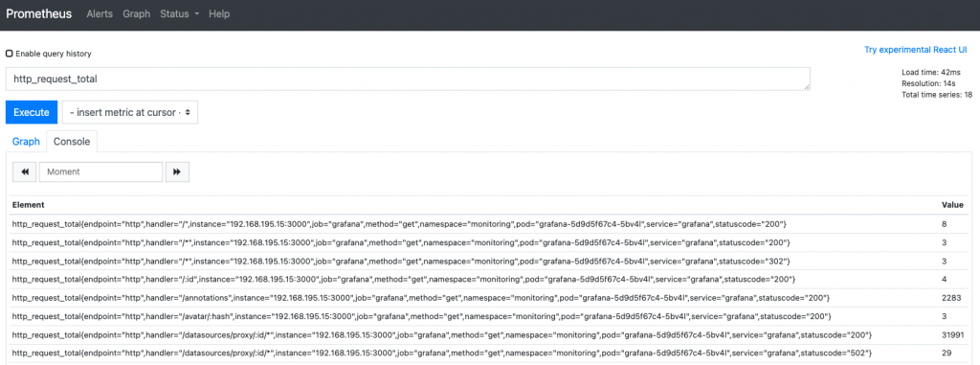Expand the Status menu in navbar
The width and height of the screenshot is (980, 365).
[179, 13]
